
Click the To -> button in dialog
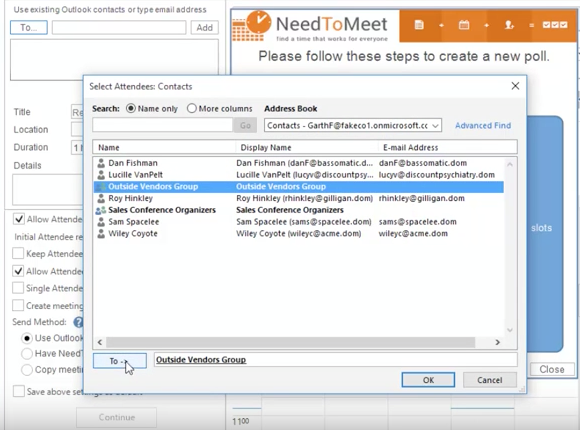pos(120,361)
